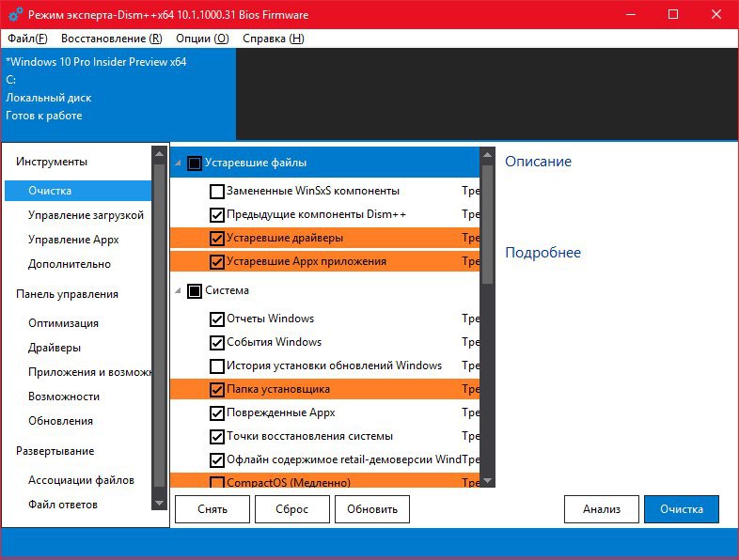739x560 pixels.
Task: Open the Восстановление menu
Action: [112, 39]
